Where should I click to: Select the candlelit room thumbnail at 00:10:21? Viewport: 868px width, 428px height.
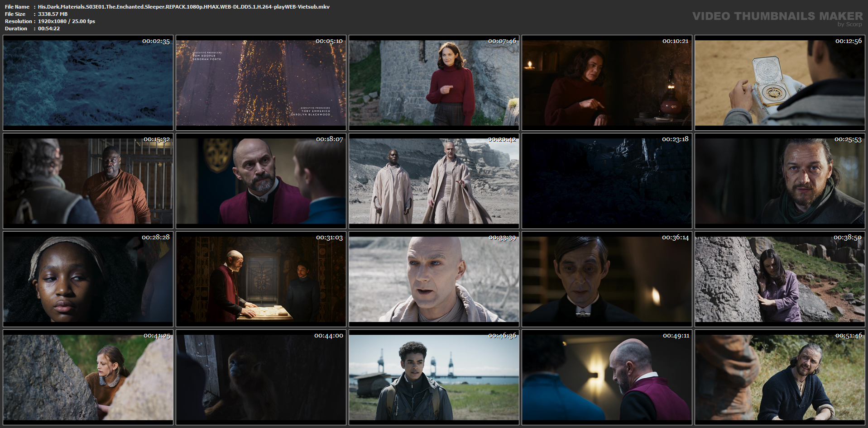(x=607, y=83)
